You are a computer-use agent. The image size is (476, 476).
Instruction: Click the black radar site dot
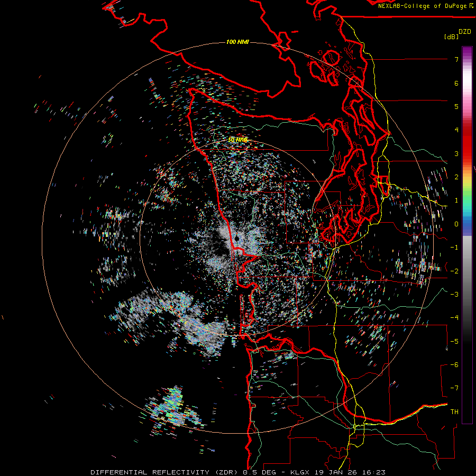click(x=237, y=239)
